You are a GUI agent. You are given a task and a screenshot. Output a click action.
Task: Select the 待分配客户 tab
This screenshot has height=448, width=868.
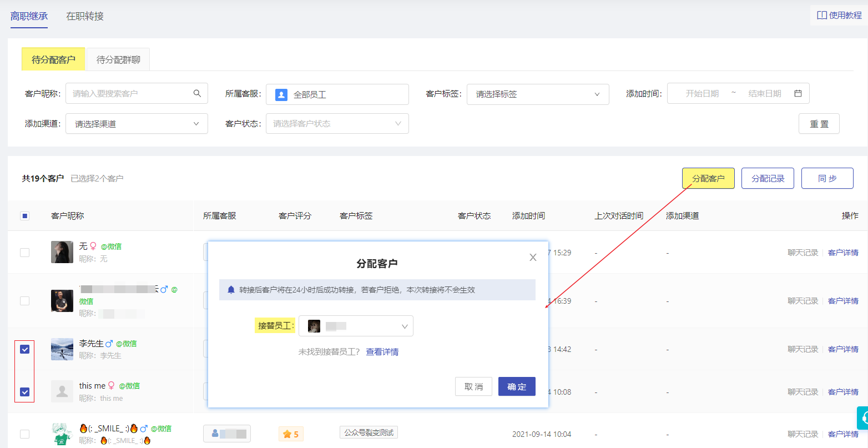pyautogui.click(x=53, y=59)
